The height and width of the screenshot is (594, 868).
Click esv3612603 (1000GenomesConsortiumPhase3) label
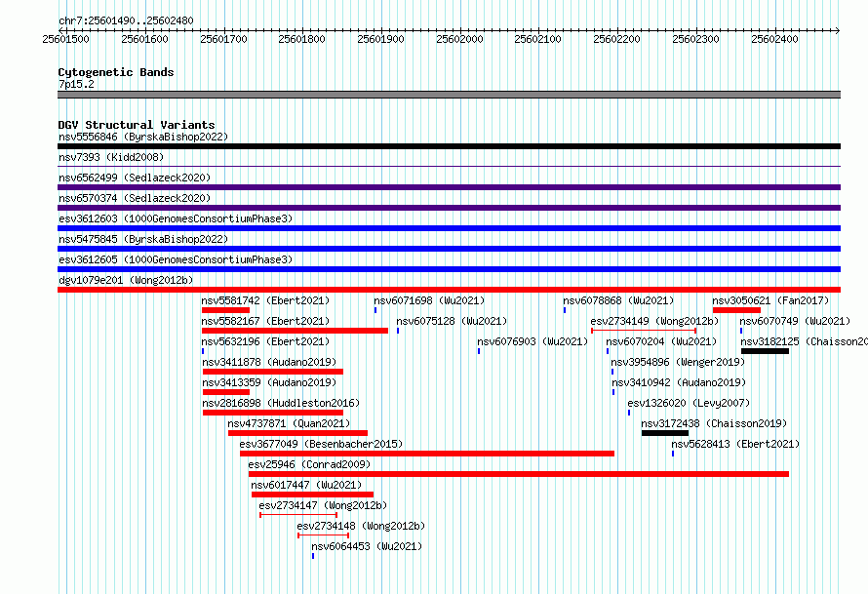(176, 218)
